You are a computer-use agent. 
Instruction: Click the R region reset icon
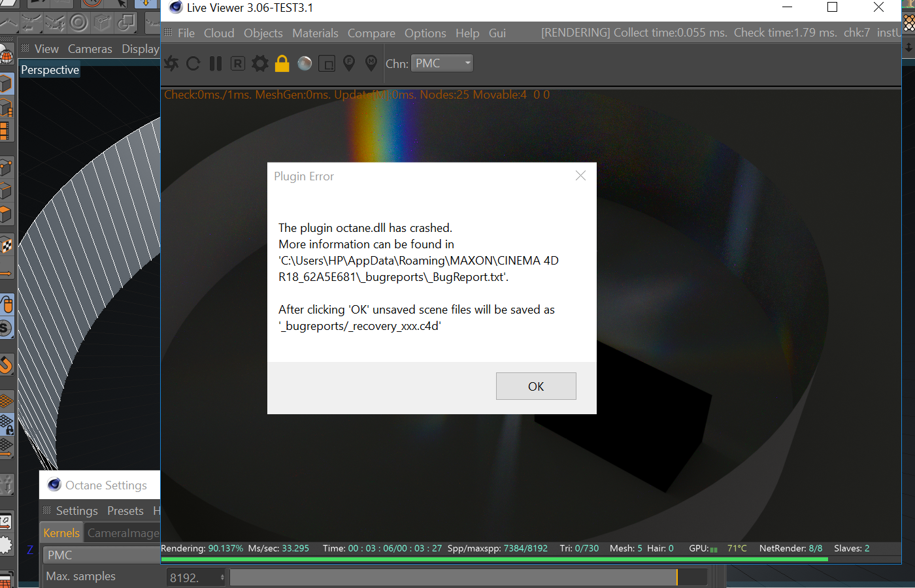238,63
